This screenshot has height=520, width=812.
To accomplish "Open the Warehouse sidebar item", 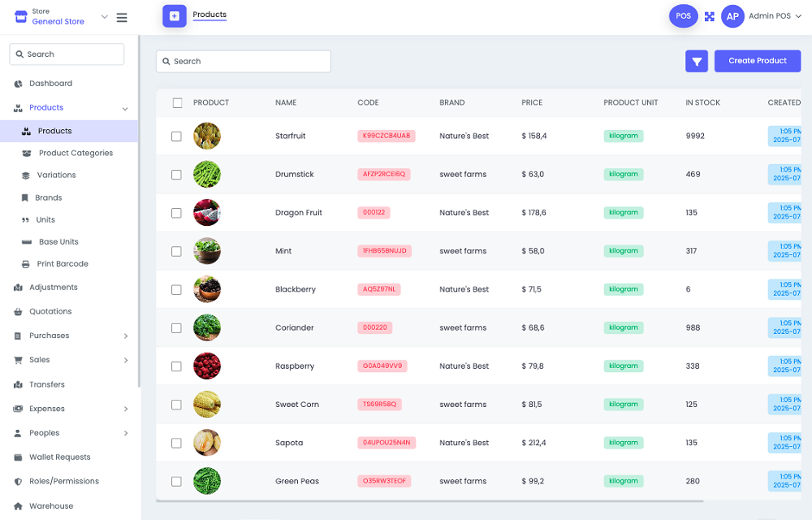I will [x=51, y=505].
